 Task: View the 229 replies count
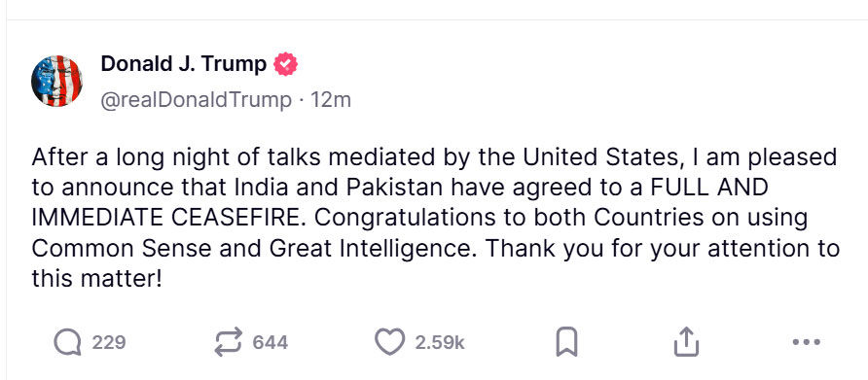tap(109, 343)
